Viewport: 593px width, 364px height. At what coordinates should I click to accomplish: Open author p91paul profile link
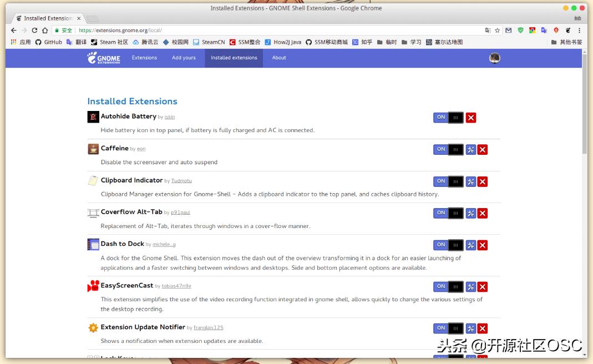click(180, 213)
